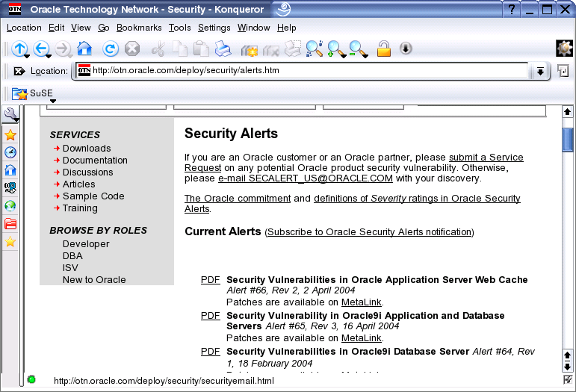This screenshot has width=576, height=392.
Task: Open Home folder panel in sidebar
Action: point(10,170)
